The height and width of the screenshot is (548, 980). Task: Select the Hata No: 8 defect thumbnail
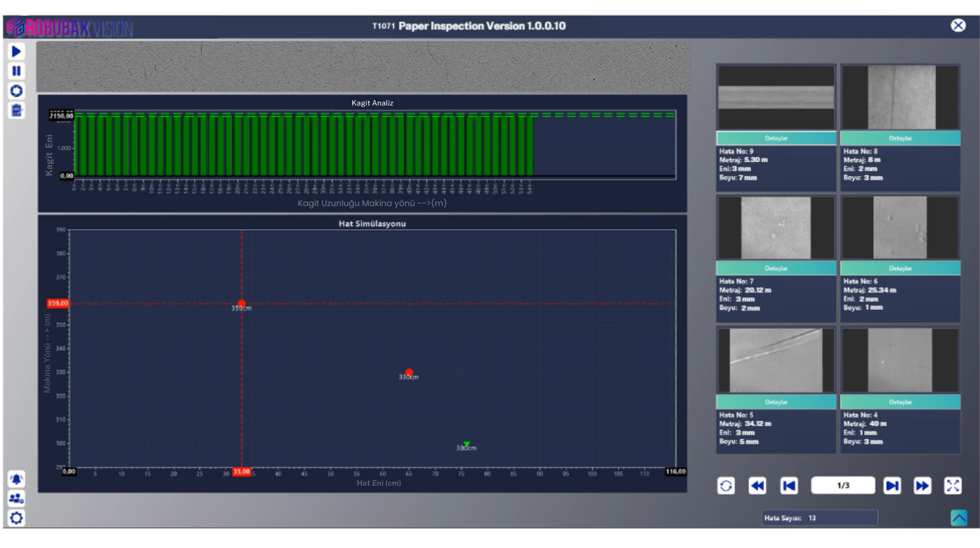coord(900,97)
